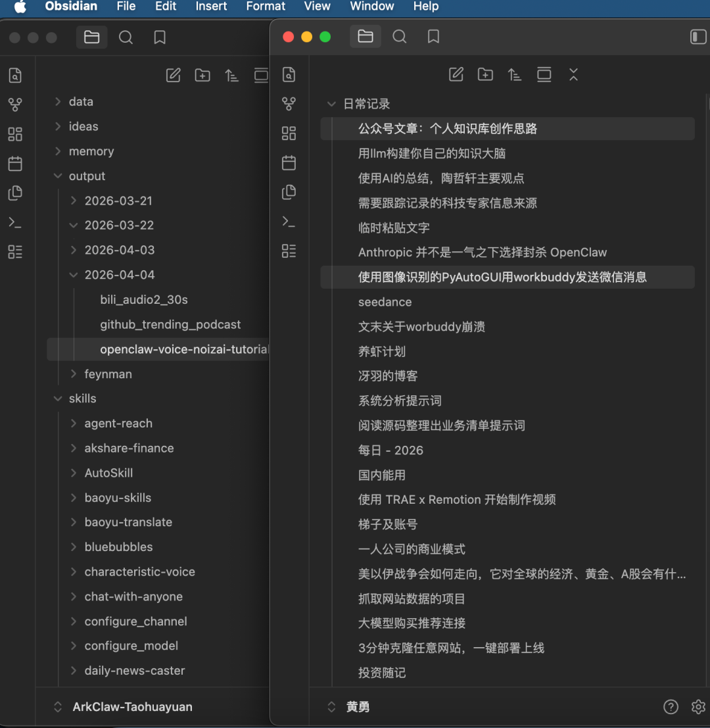The height and width of the screenshot is (728, 710).
Task: Open the Edit menu
Action: point(166,7)
